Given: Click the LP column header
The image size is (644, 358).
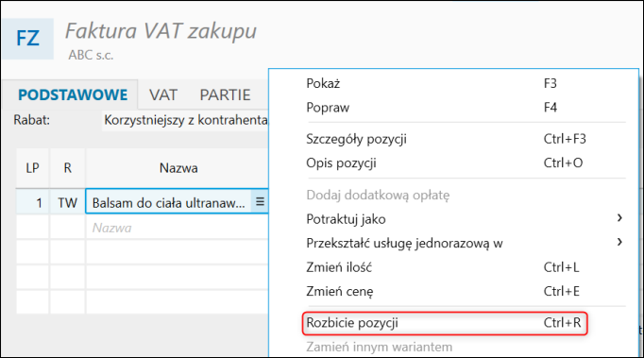Looking at the screenshot, I should pos(32,168).
